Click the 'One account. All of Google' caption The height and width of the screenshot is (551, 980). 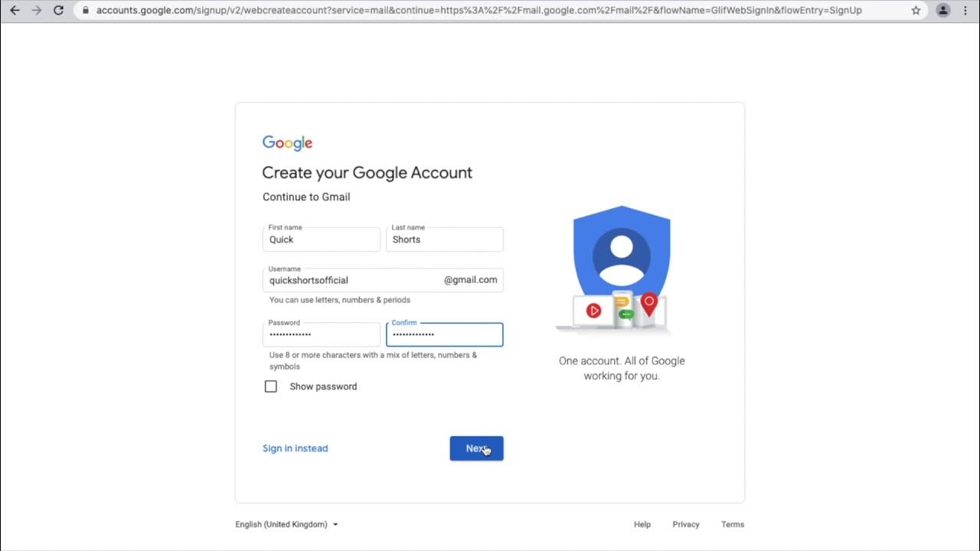point(622,368)
